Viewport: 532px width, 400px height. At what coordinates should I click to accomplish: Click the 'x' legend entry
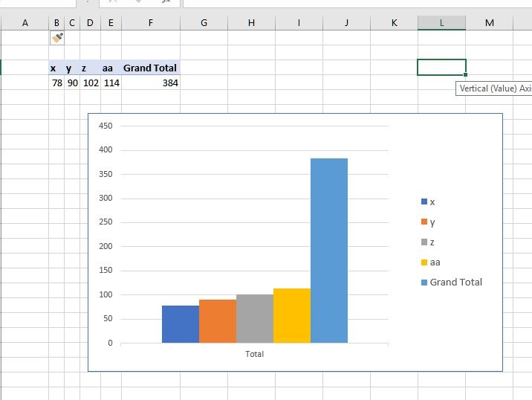(x=428, y=202)
